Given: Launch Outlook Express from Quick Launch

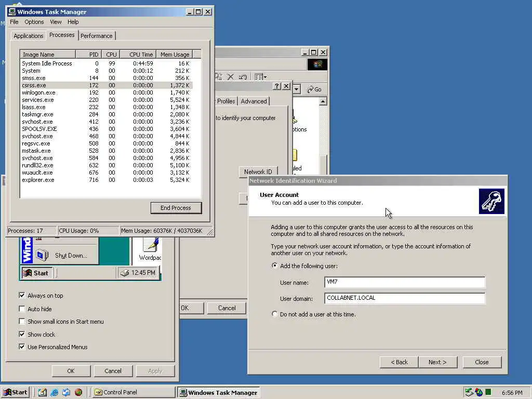Looking at the screenshot, I should point(66,392).
